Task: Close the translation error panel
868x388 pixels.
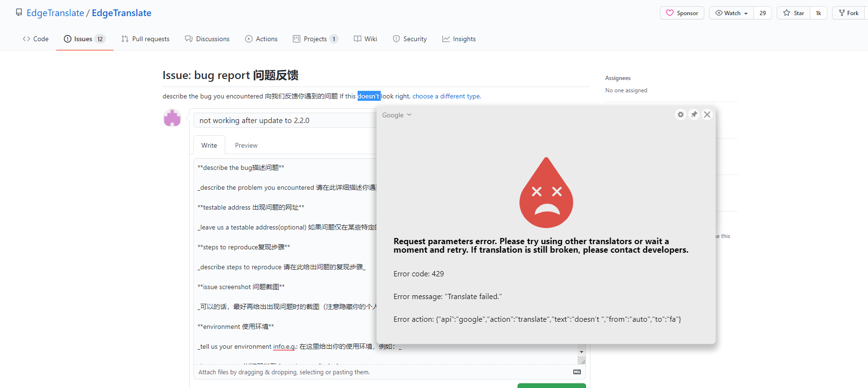Action: [707, 115]
